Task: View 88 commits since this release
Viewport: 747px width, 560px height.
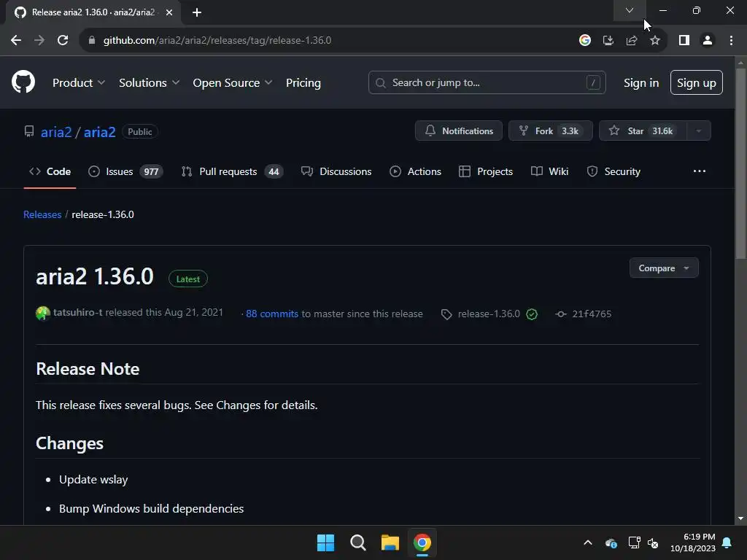Action: tap(272, 314)
